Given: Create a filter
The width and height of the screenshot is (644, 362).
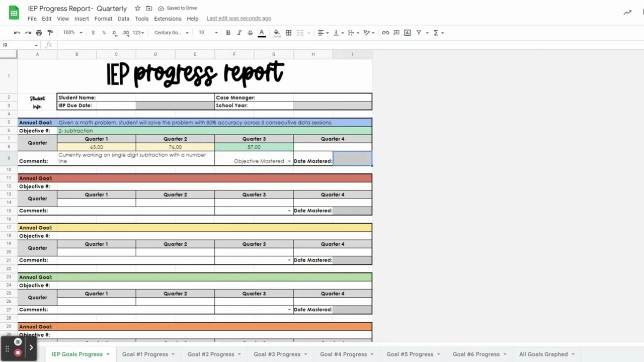Looking at the screenshot, I should coord(419,33).
